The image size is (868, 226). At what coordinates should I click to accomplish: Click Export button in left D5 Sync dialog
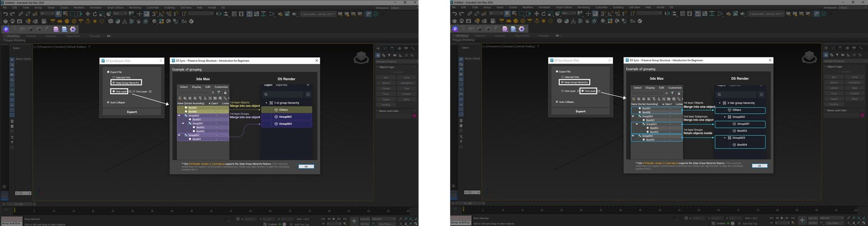click(x=132, y=112)
